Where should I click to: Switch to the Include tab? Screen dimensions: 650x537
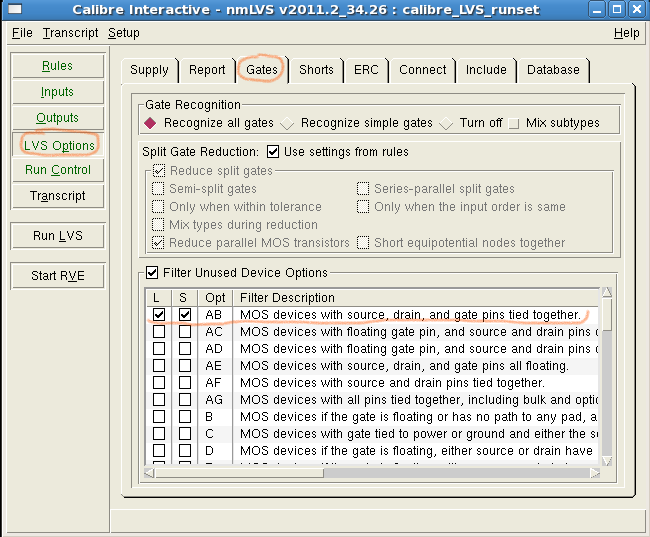pyautogui.click(x=486, y=70)
